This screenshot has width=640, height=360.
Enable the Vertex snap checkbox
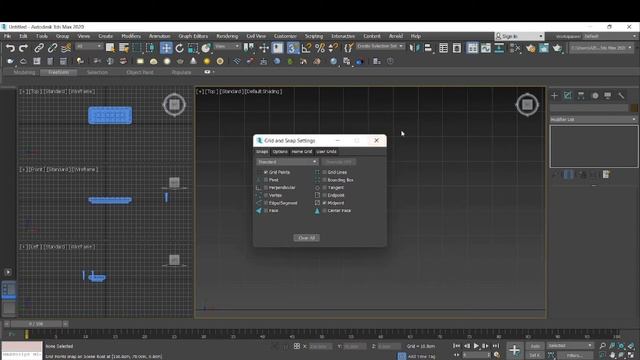tap(266, 196)
